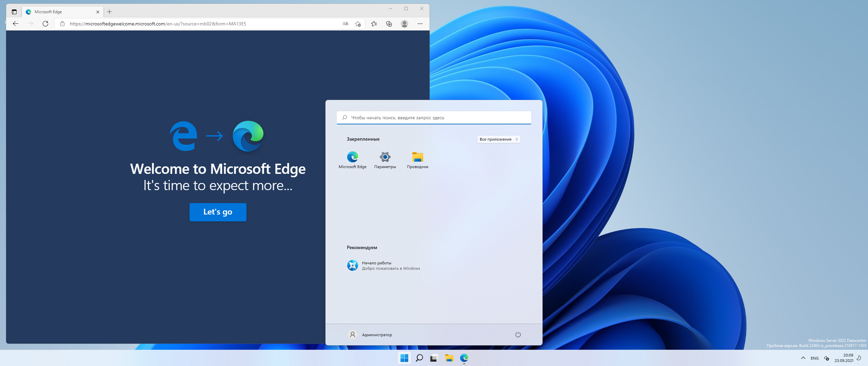Add this page to favorites star
Screen dimensions: 868x366
[358, 24]
